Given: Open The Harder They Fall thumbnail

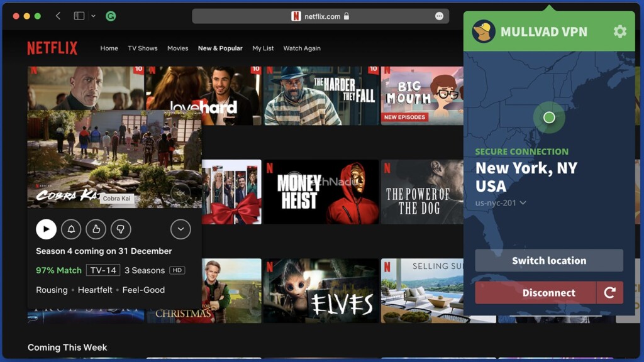Looking at the screenshot, I should pyautogui.click(x=321, y=96).
